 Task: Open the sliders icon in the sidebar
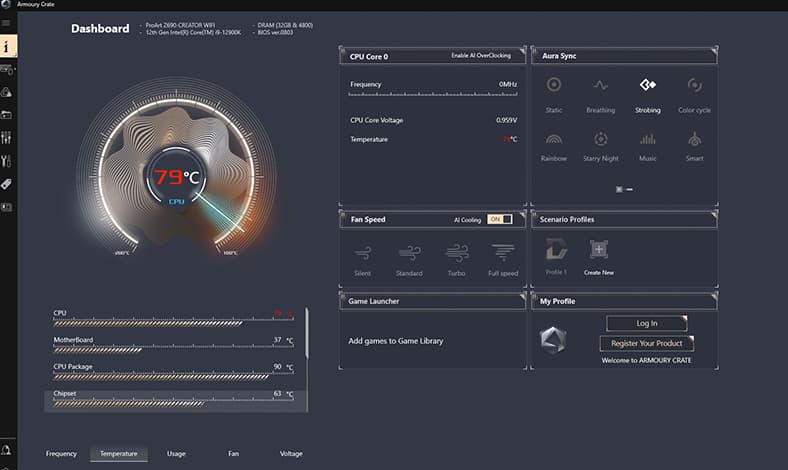(x=6, y=138)
